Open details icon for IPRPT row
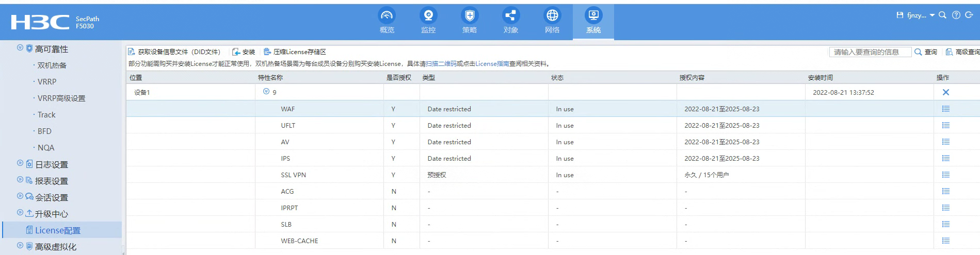 click(x=945, y=208)
